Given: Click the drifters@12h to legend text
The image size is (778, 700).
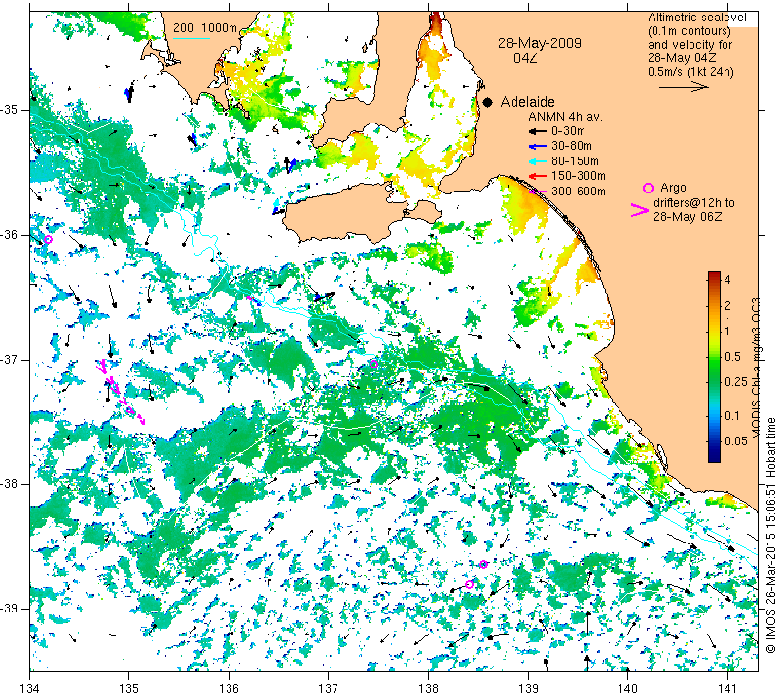Looking at the screenshot, I should click(x=694, y=203).
